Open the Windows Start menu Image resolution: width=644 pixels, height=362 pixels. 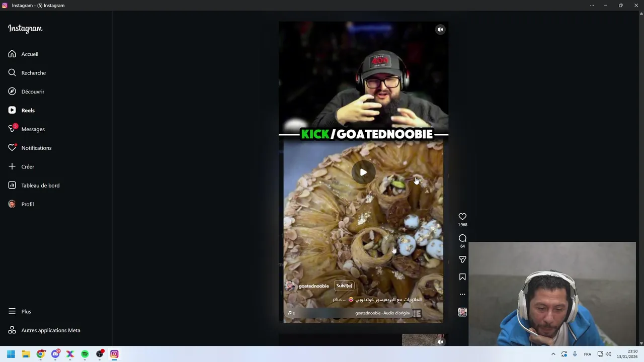(11, 354)
